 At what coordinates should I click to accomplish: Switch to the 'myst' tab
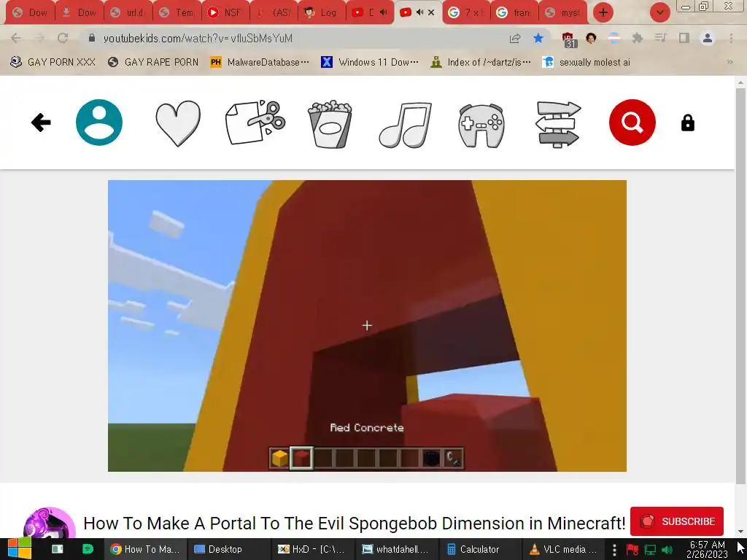[562, 13]
